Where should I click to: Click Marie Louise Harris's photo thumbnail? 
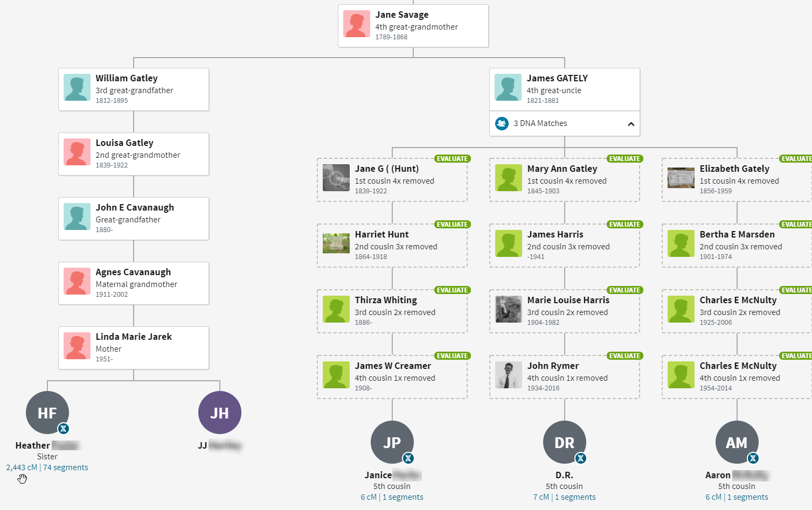point(509,309)
